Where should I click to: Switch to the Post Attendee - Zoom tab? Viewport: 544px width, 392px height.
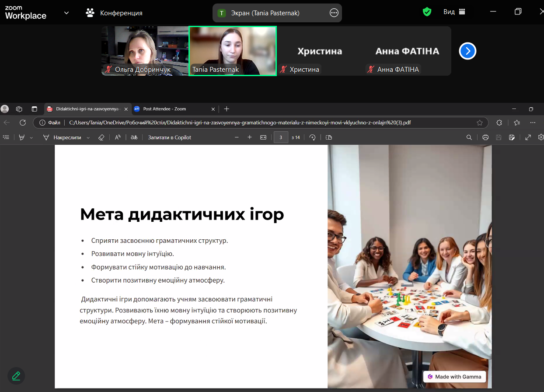174,109
